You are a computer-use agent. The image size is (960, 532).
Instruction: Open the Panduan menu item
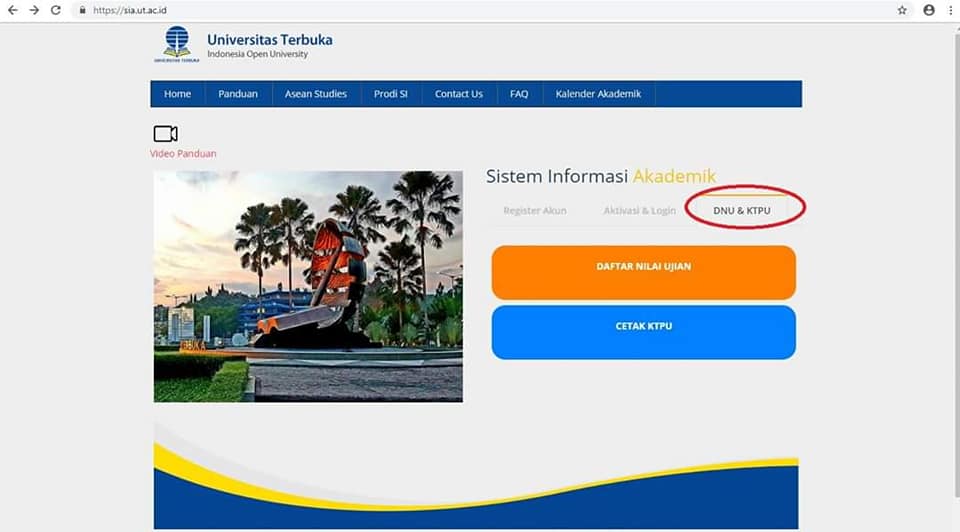[238, 94]
